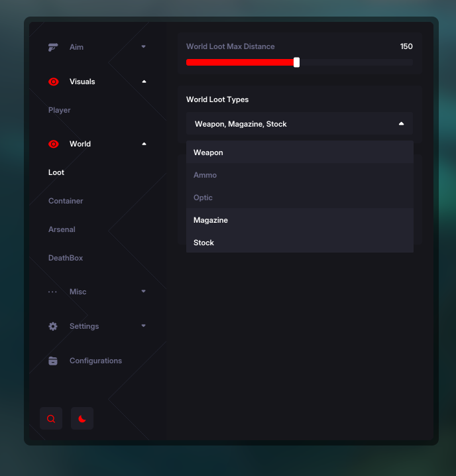Open the Container submenu item
The height and width of the screenshot is (476, 456).
pyautogui.click(x=66, y=201)
